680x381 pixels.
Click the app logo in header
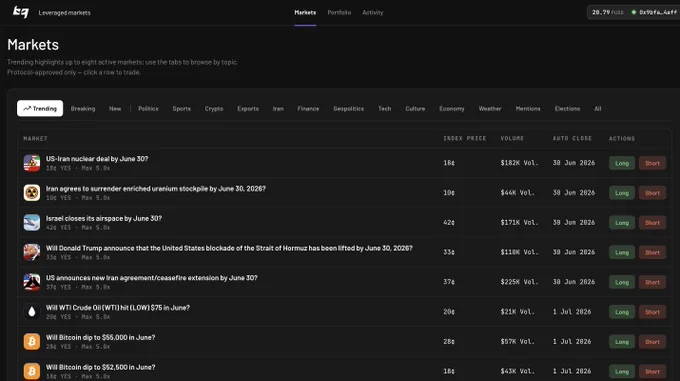point(20,12)
